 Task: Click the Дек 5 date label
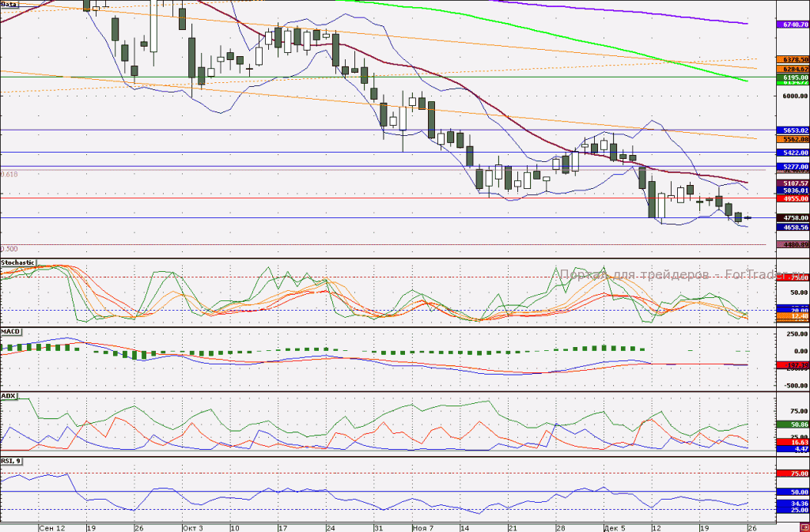pos(614,528)
